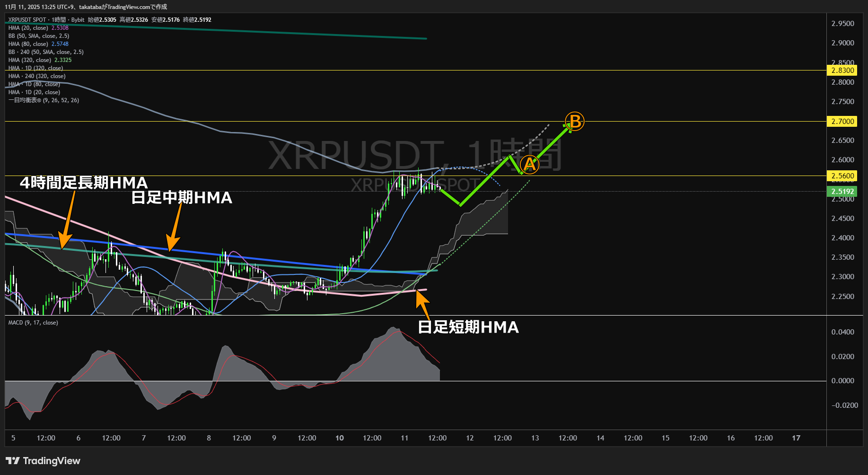Click date label 14 on the time axis
The height and width of the screenshot is (475, 868).
click(x=600, y=438)
